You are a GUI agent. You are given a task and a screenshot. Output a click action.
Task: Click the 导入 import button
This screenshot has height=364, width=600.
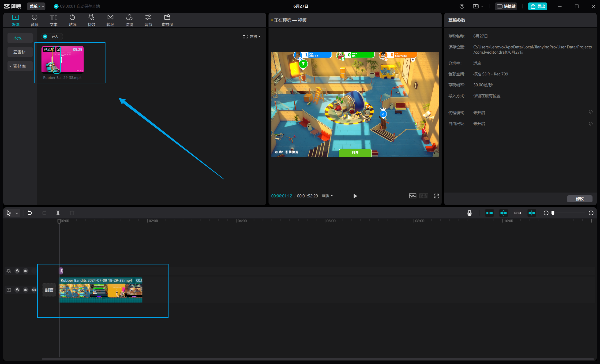[x=52, y=37]
